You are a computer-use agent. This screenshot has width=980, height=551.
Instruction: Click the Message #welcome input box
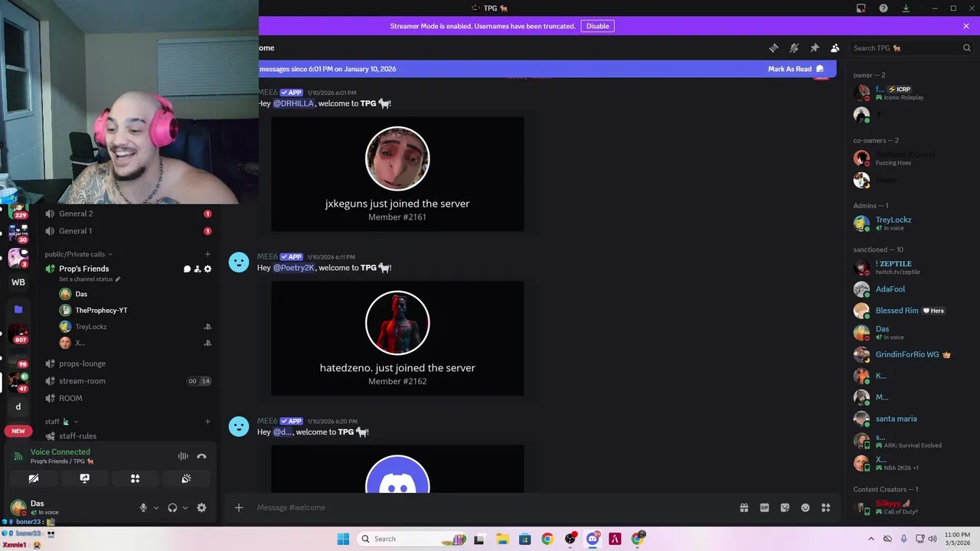click(490, 507)
